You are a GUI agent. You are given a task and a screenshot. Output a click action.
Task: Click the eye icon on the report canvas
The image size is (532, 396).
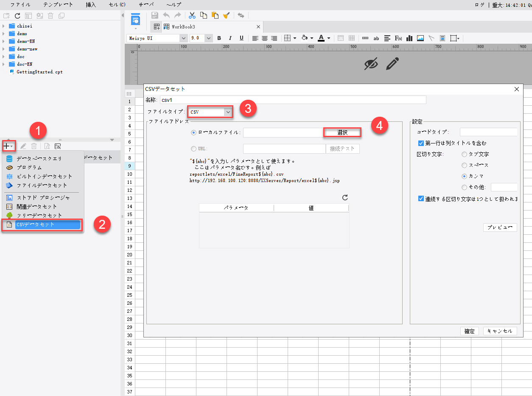(371, 64)
